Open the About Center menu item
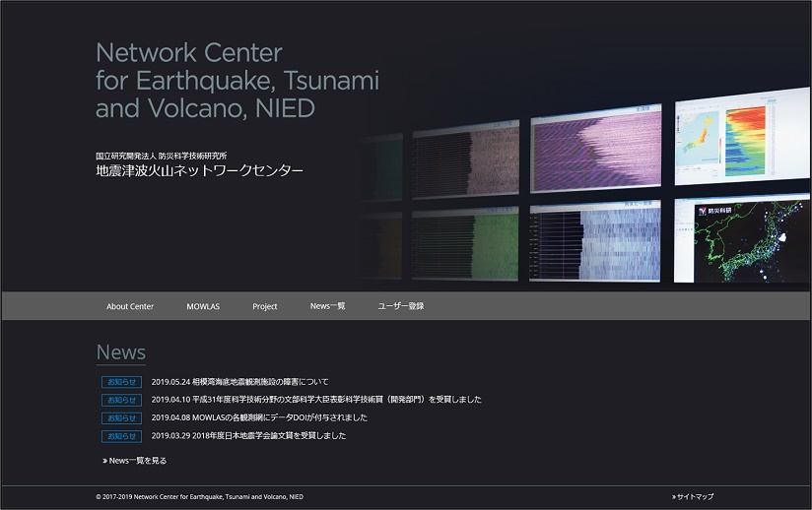 coord(130,306)
